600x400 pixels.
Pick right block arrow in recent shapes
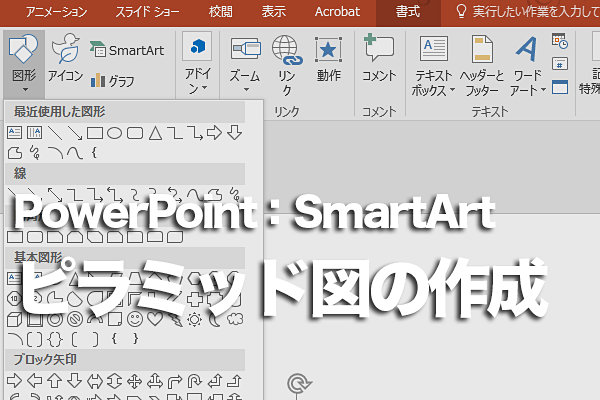(x=214, y=133)
